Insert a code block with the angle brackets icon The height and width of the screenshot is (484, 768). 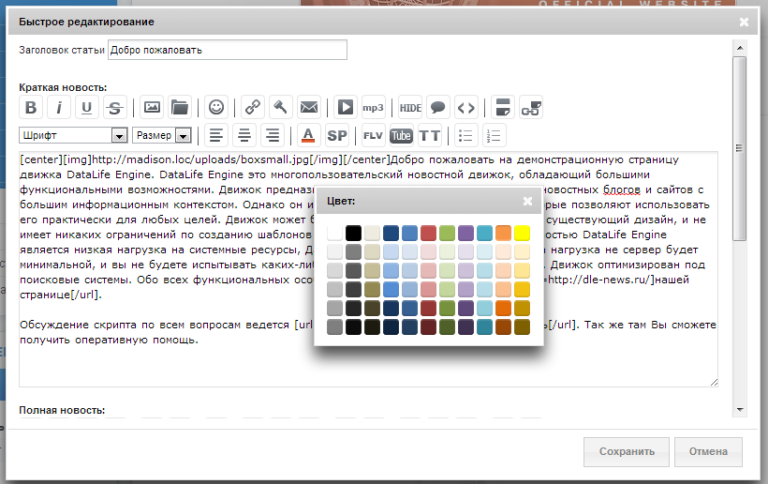tap(466, 107)
